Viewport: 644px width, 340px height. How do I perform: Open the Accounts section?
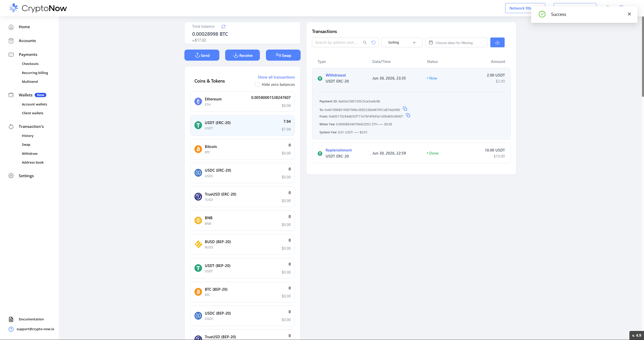pos(27,41)
